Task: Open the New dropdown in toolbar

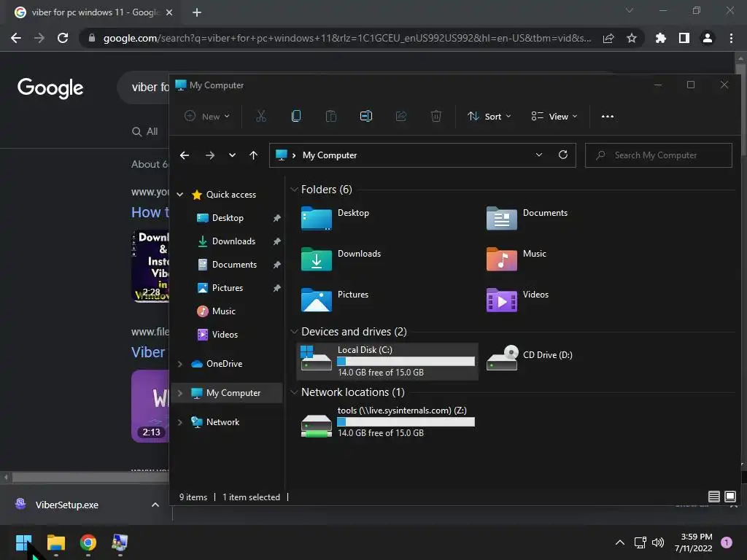Action: [207, 116]
